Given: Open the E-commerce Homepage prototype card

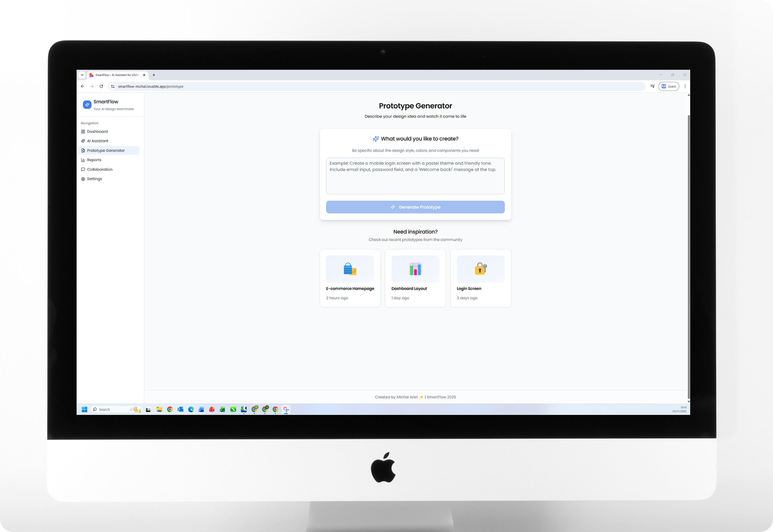Looking at the screenshot, I should [350, 278].
